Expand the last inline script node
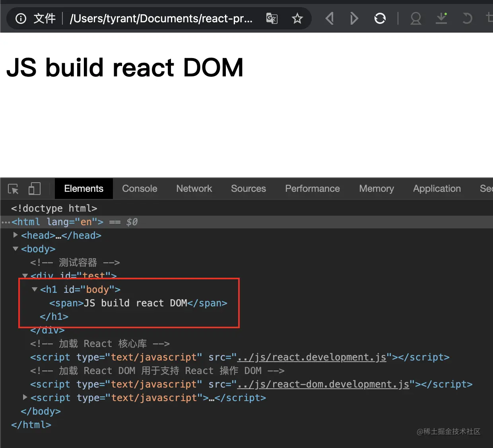The image size is (493, 448). pos(25,397)
